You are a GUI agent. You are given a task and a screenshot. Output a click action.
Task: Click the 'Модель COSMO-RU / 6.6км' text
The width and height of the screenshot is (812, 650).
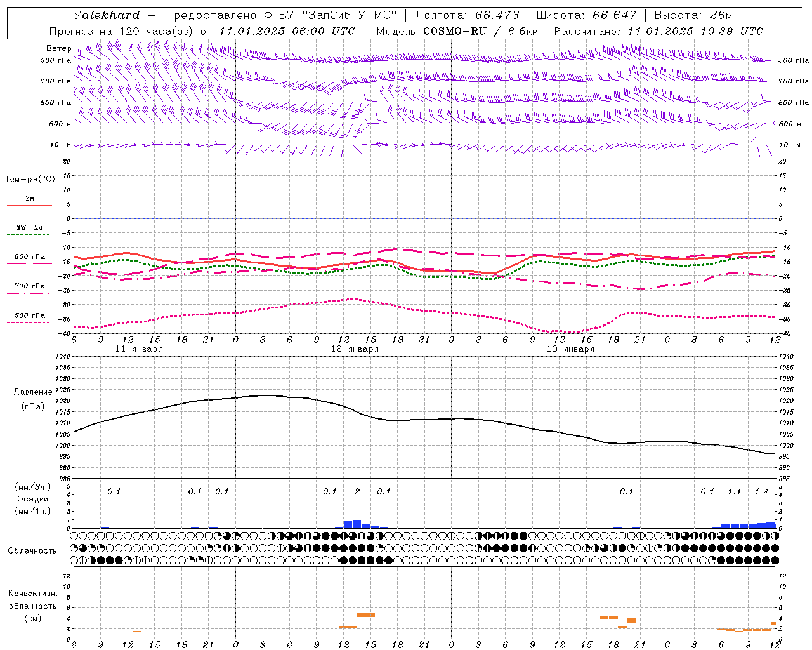(x=457, y=31)
